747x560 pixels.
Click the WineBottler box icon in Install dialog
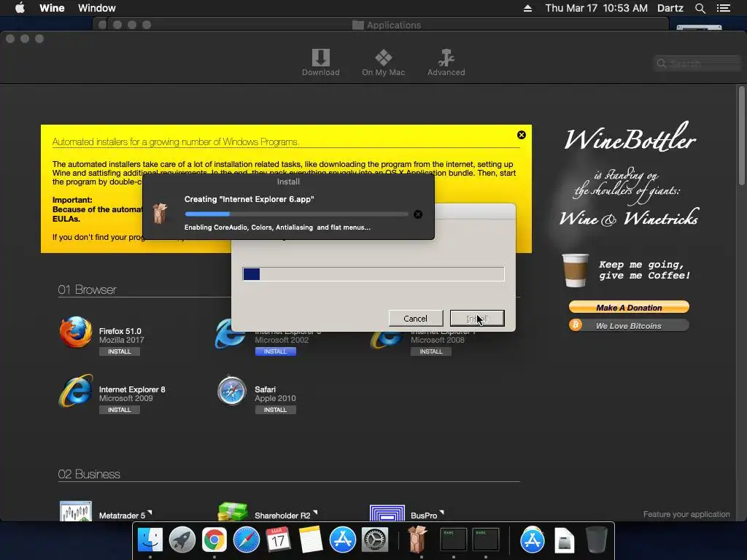160,214
